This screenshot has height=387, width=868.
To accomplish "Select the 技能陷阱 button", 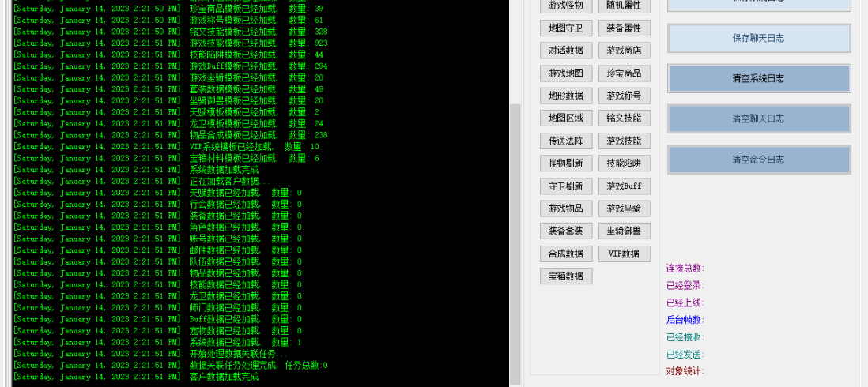I will [624, 163].
